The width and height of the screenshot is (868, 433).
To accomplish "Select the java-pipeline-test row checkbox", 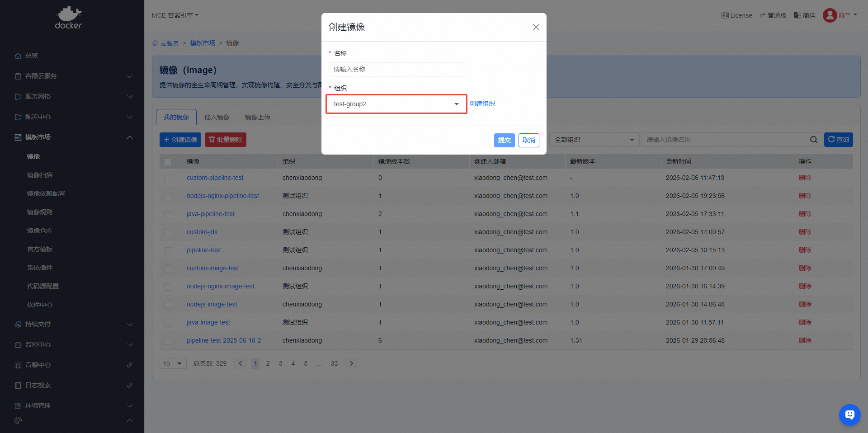I will pos(168,214).
